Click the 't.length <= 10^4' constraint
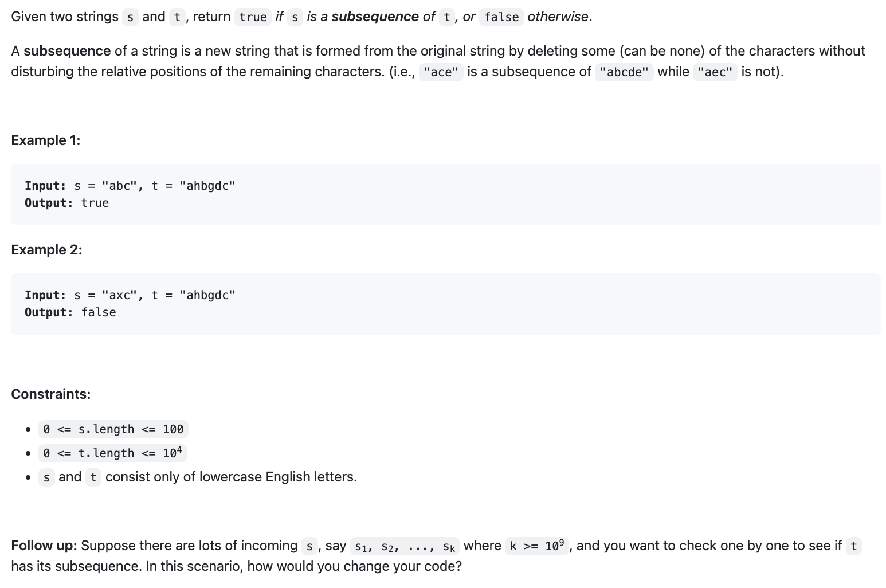886x588 pixels. tap(112, 453)
